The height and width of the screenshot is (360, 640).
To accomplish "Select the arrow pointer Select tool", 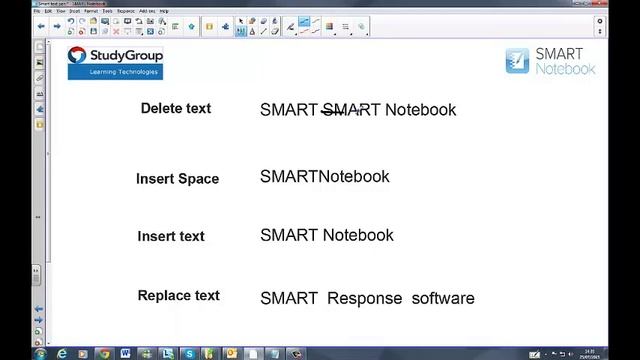I will click(241, 21).
